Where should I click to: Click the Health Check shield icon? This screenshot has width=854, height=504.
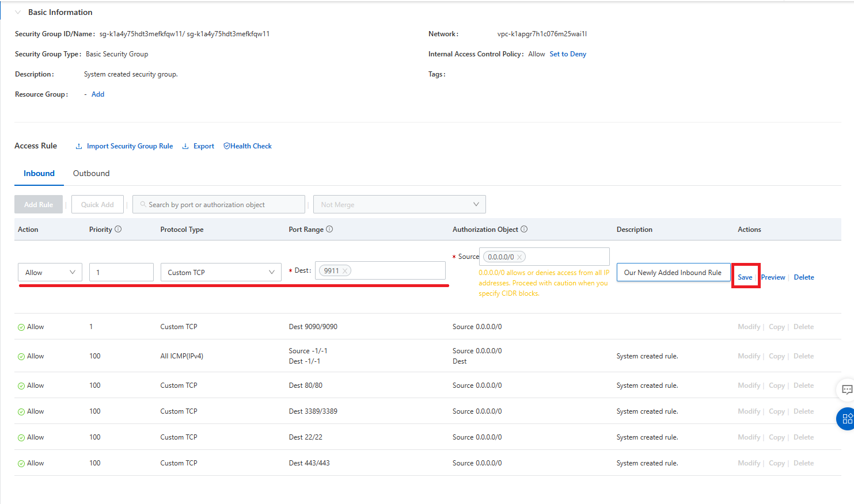pos(227,146)
